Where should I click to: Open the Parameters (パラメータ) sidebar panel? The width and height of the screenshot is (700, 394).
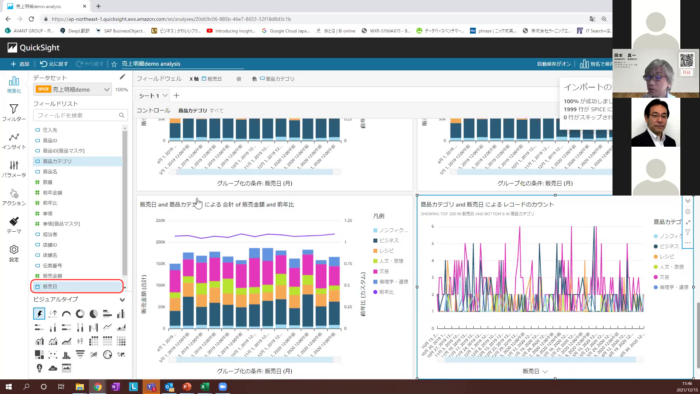tap(14, 169)
